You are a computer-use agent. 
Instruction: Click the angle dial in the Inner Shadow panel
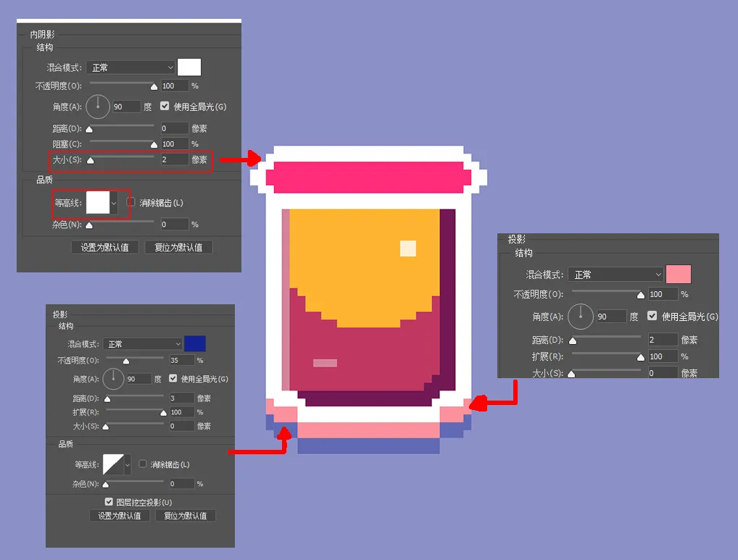[x=98, y=106]
